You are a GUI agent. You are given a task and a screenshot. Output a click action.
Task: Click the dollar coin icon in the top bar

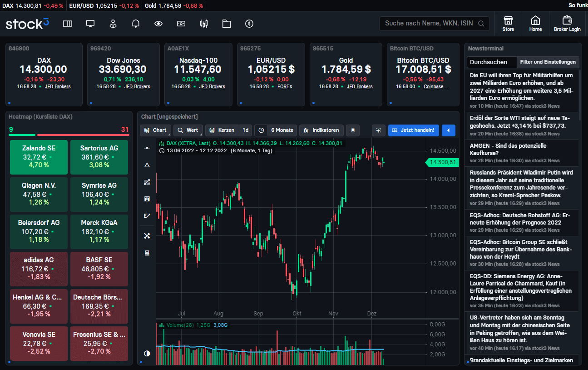click(249, 24)
